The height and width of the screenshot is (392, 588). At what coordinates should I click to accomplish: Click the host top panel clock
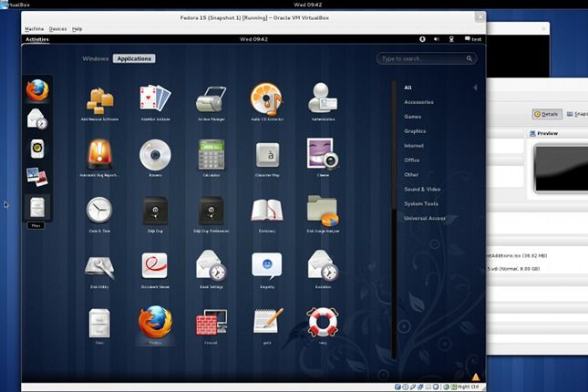pos(307,5)
